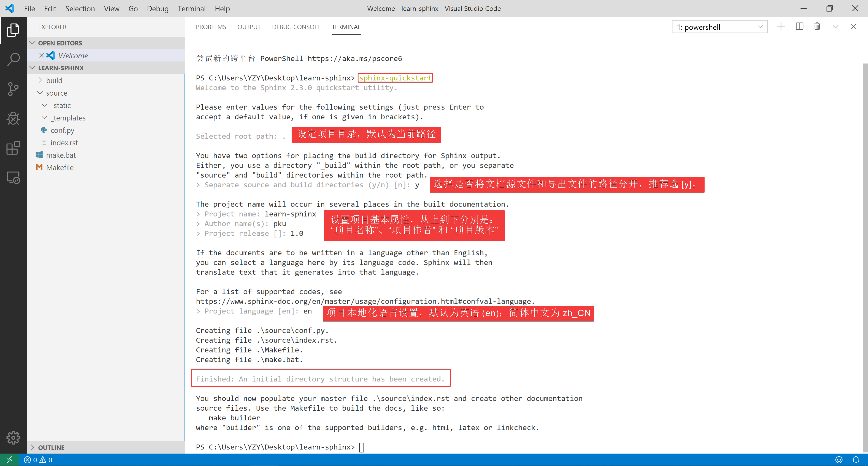Kill terminal with trash icon
The height and width of the screenshot is (466, 868).
point(817,27)
